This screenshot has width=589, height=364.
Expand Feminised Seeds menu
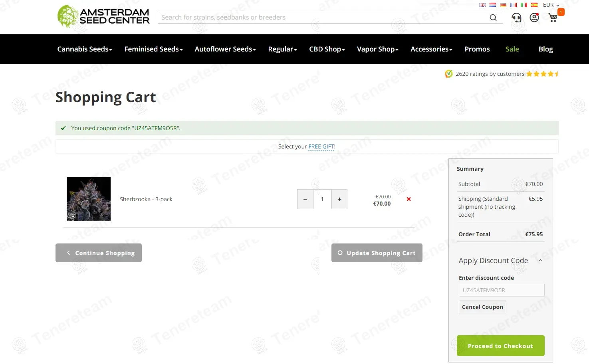pos(153,49)
